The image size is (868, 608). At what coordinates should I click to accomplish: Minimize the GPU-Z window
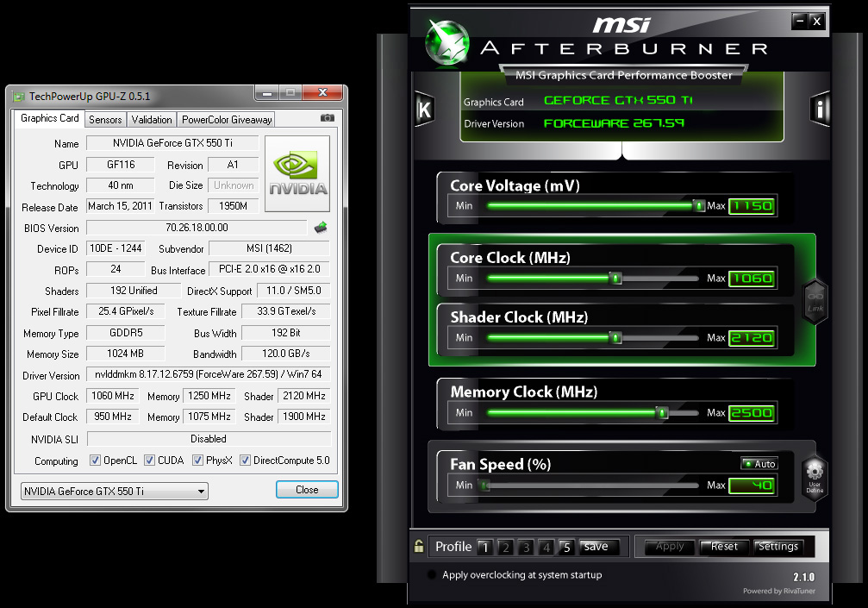pos(267,93)
